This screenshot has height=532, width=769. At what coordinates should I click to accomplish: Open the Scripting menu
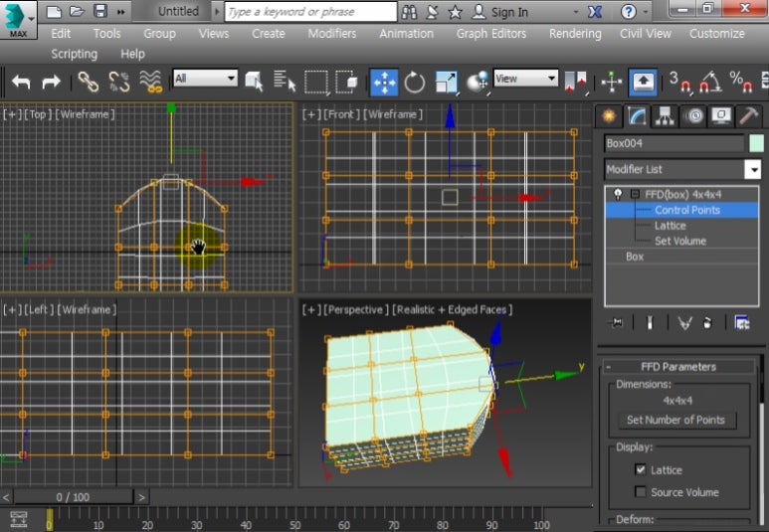(74, 54)
